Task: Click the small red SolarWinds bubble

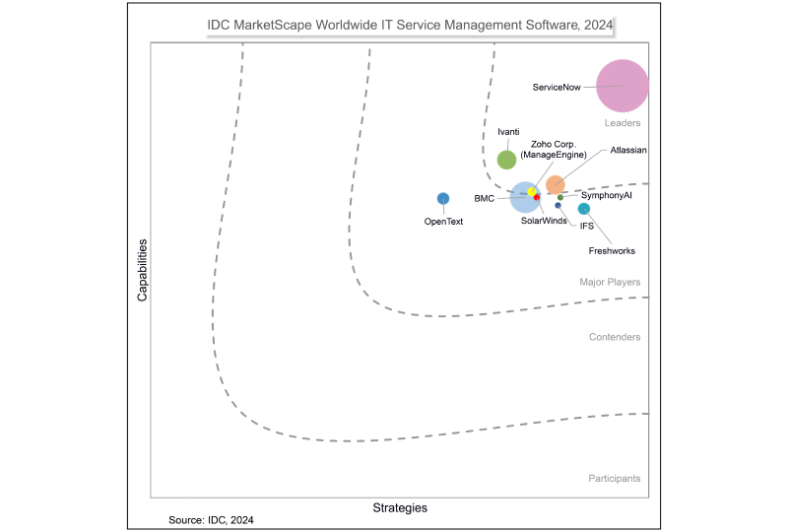Action: point(537,198)
